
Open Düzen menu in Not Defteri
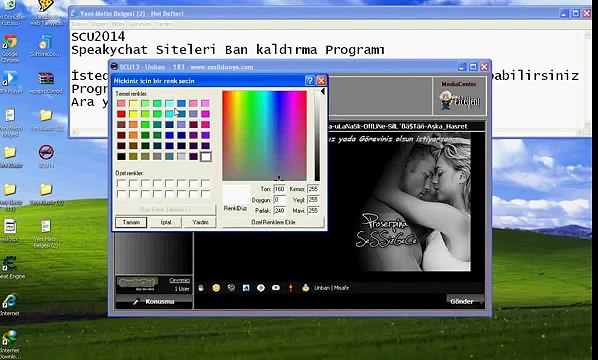[x=99, y=24]
